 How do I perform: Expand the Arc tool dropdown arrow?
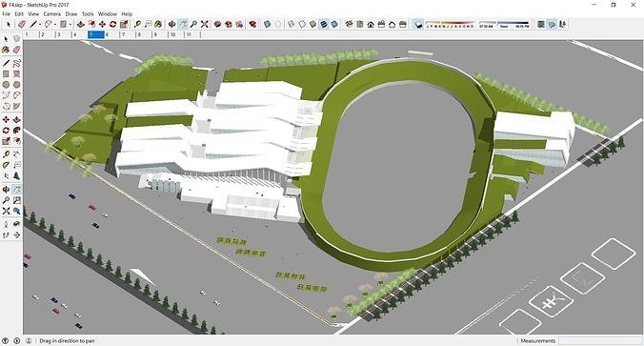pos(55,25)
